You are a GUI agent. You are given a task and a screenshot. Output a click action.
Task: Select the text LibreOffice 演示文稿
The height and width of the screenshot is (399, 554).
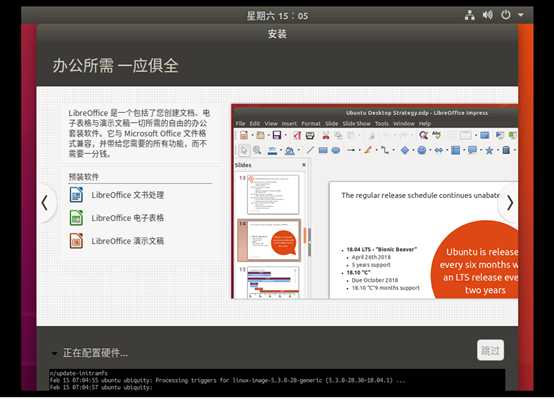(128, 241)
